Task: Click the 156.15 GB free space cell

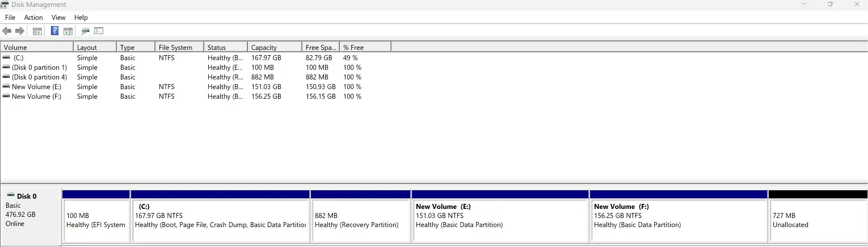Action: tap(321, 97)
